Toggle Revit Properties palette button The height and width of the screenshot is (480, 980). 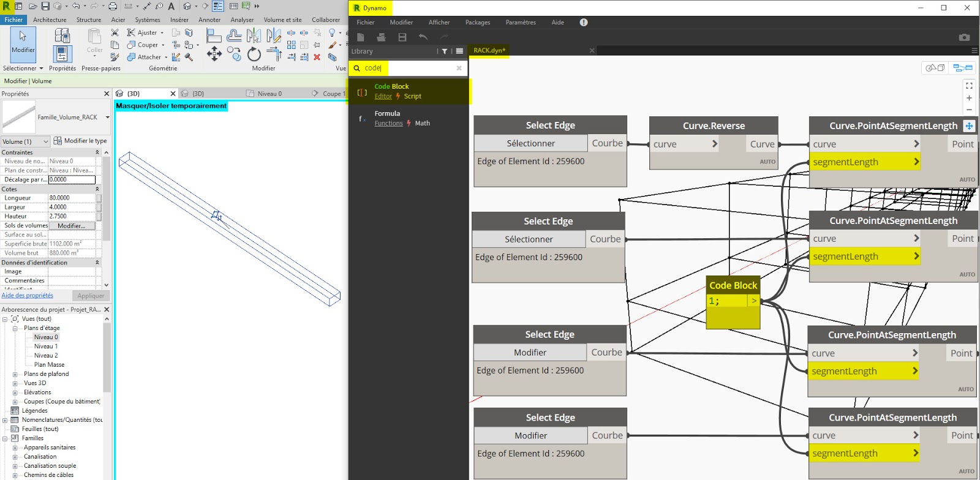click(62, 54)
